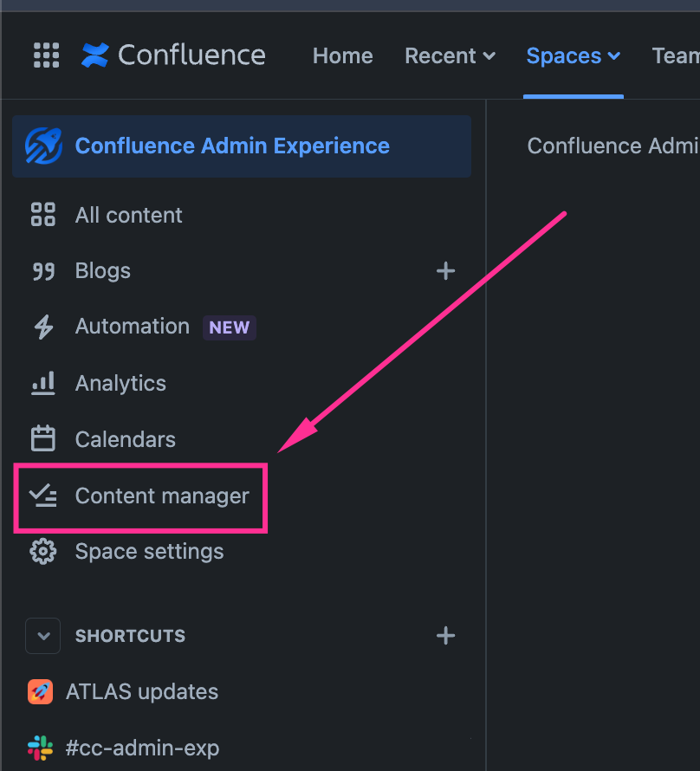Open All content

tap(128, 216)
